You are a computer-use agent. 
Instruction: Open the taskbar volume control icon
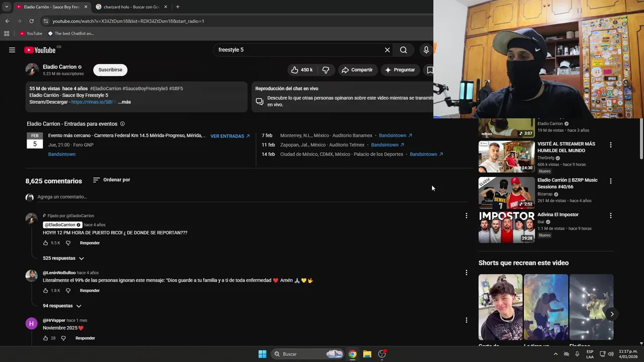click(611, 354)
